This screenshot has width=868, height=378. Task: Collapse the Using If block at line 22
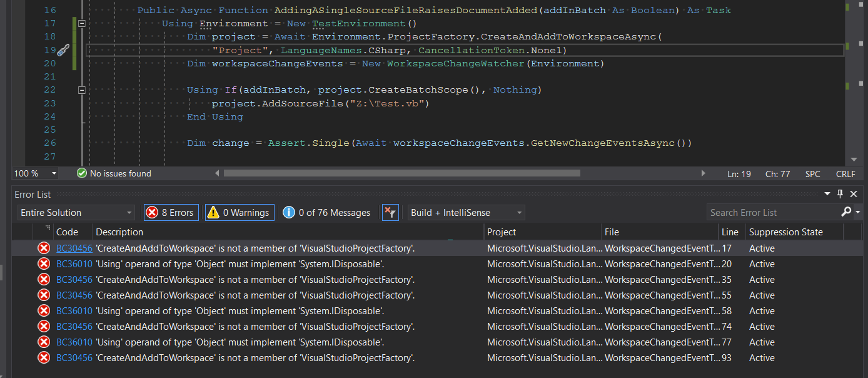(x=81, y=90)
